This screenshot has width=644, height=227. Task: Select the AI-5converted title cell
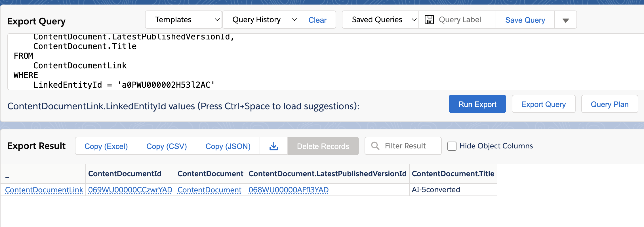(453, 190)
